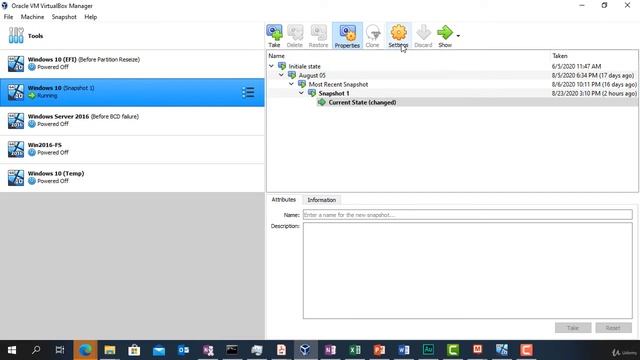
Task: Select Windows 10 (EFI) virtual machine
Action: [132, 64]
